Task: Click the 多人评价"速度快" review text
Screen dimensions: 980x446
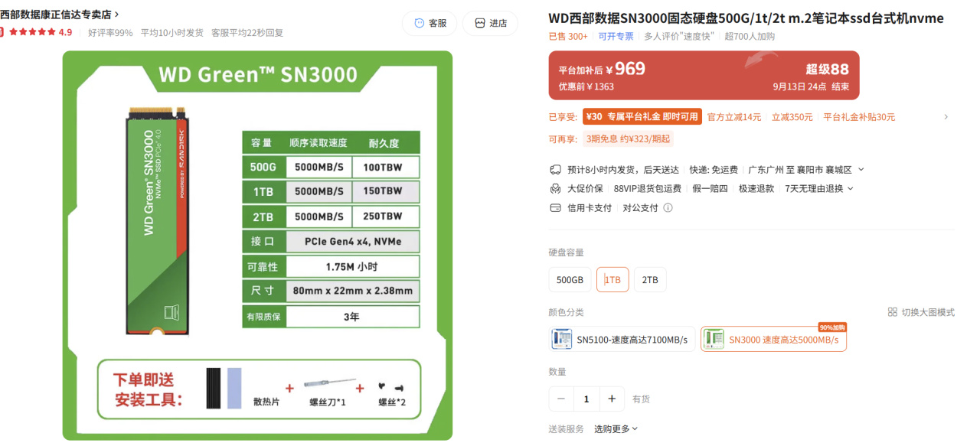Action: [680, 36]
